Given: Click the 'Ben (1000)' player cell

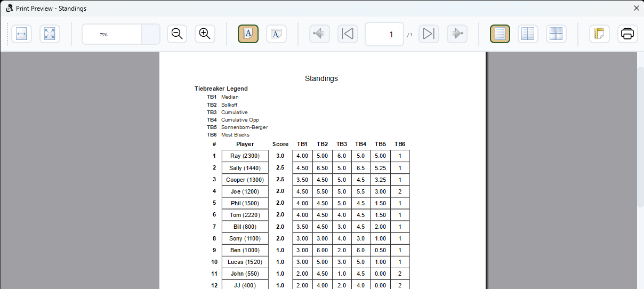Looking at the screenshot, I should (x=245, y=250).
